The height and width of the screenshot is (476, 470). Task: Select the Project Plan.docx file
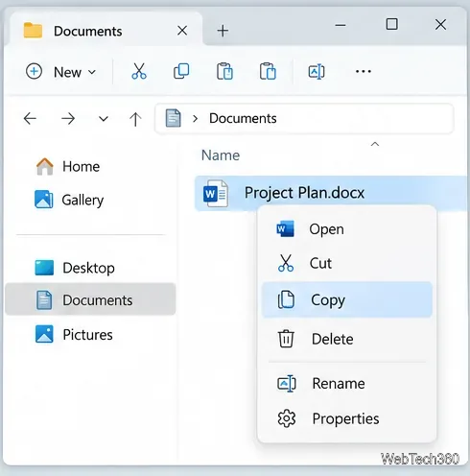332,193
